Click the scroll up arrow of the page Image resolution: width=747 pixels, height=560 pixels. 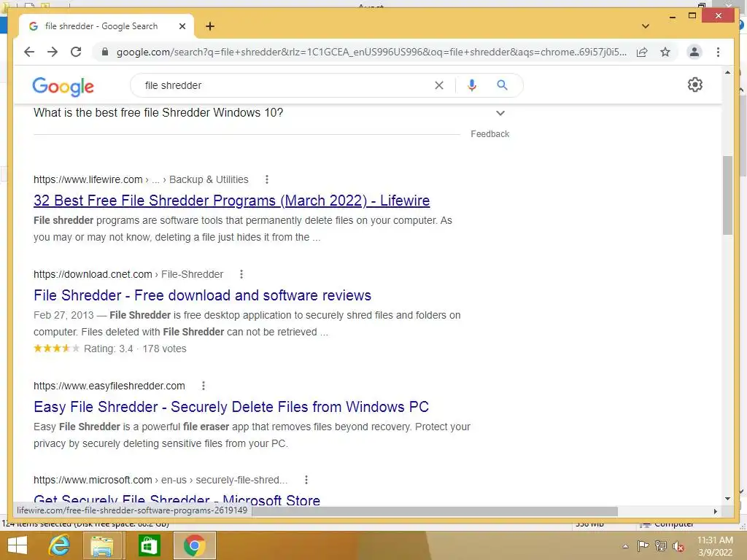727,72
